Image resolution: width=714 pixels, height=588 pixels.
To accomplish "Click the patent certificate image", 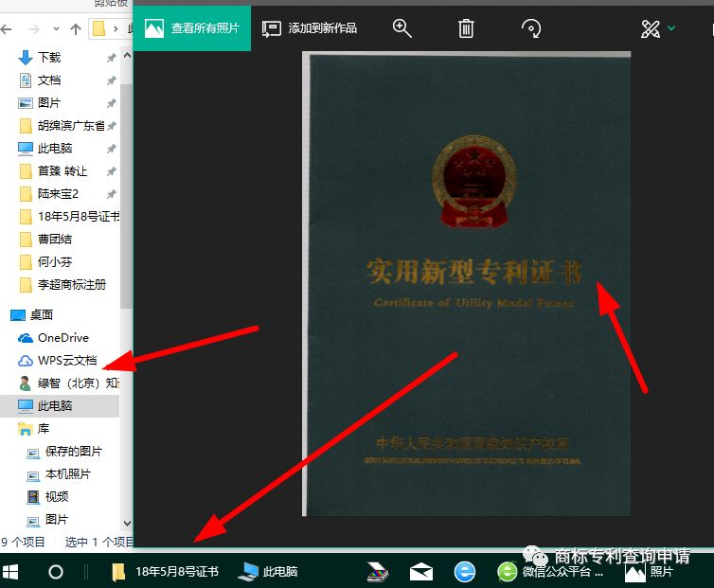I will 467,283.
